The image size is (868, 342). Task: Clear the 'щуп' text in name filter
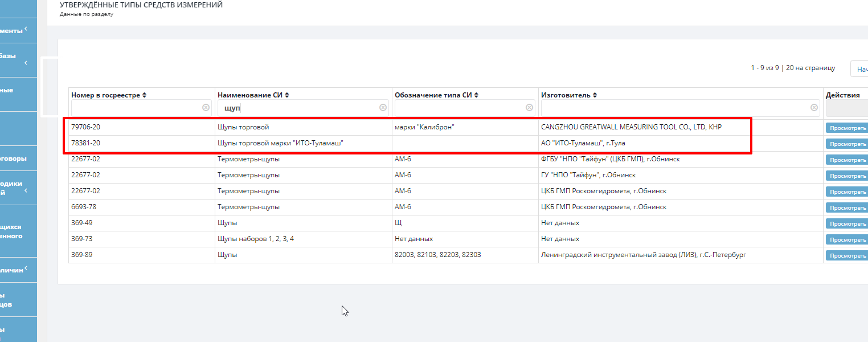coord(383,107)
